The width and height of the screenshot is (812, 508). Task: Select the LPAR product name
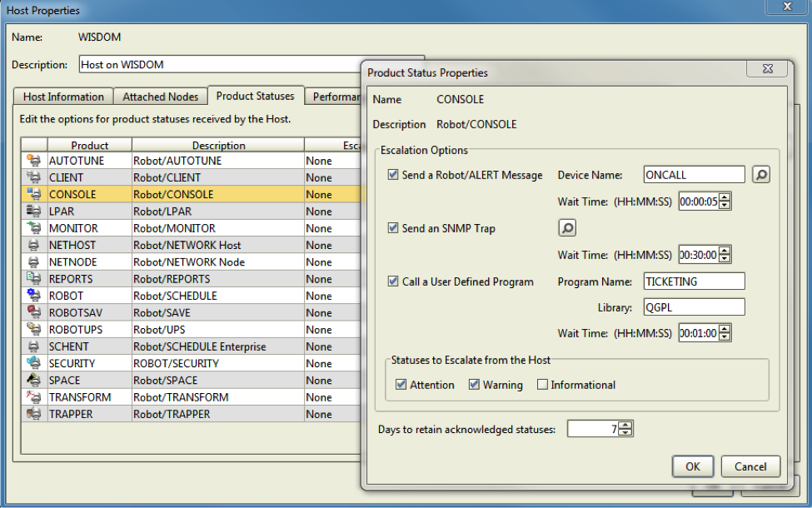[62, 212]
